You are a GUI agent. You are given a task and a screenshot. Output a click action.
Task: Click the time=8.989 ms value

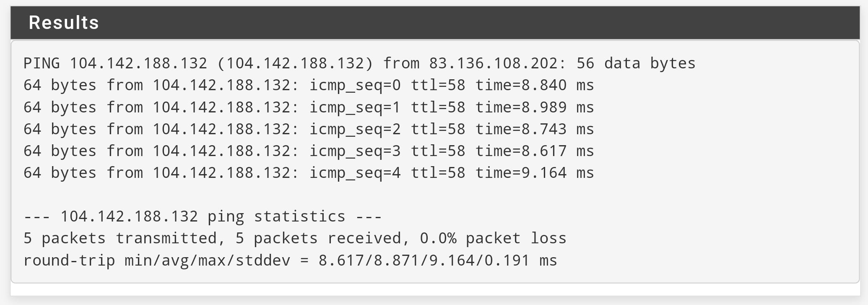pos(535,107)
